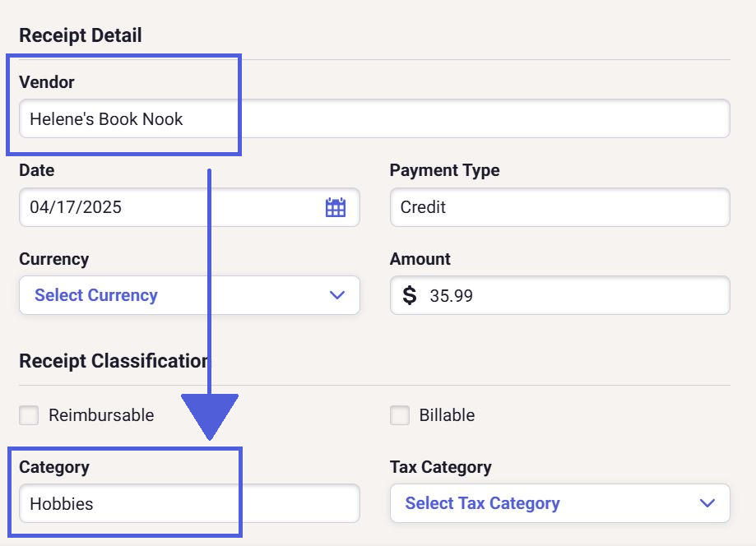This screenshot has height=546, width=756.
Task: Click the Reimbursable label text
Action: tap(101, 415)
